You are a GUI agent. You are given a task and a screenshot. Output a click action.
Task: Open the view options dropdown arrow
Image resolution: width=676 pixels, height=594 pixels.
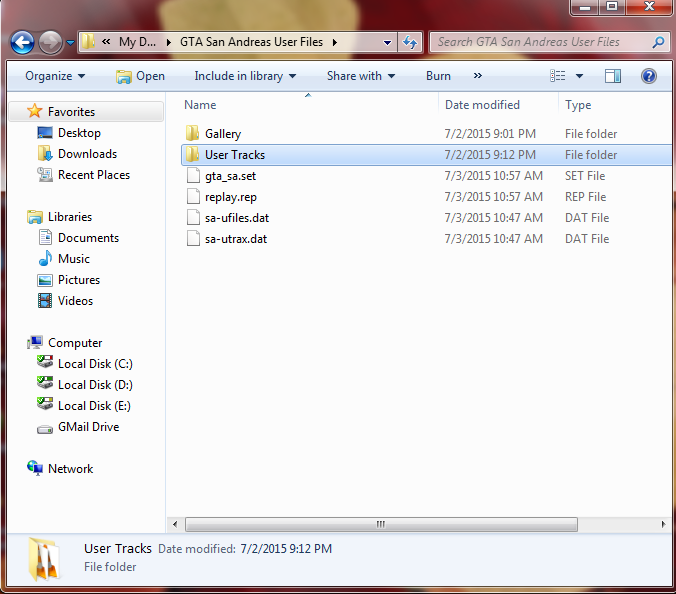(x=579, y=76)
